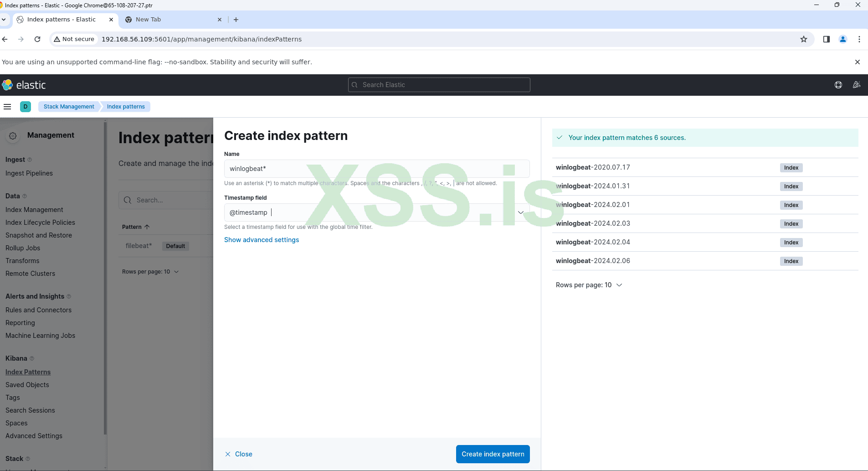Click Show advanced settings link

262,240
